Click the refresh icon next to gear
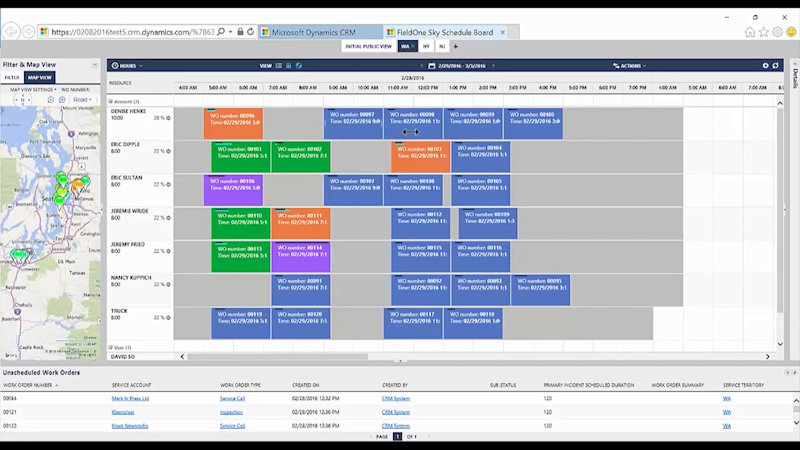The image size is (800, 450). click(777, 66)
